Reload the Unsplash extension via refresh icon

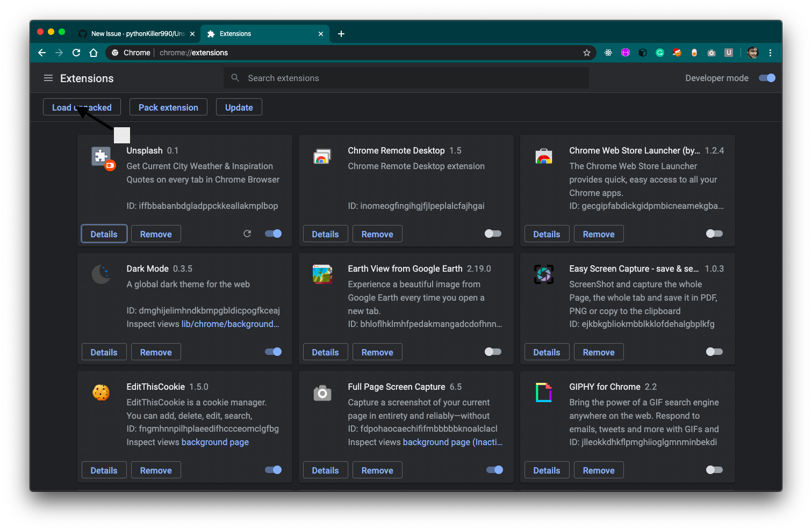247,234
